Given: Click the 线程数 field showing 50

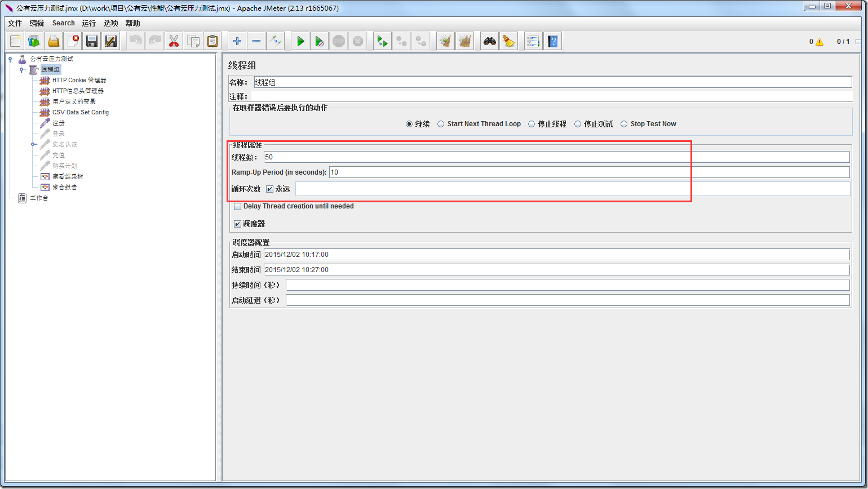Looking at the screenshot, I should 556,157.
